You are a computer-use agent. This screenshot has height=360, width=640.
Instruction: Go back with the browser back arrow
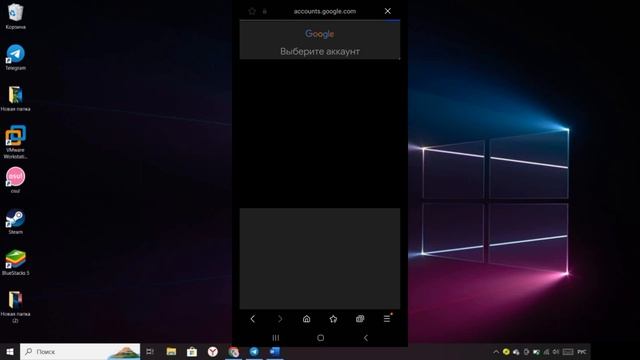[x=252, y=319]
